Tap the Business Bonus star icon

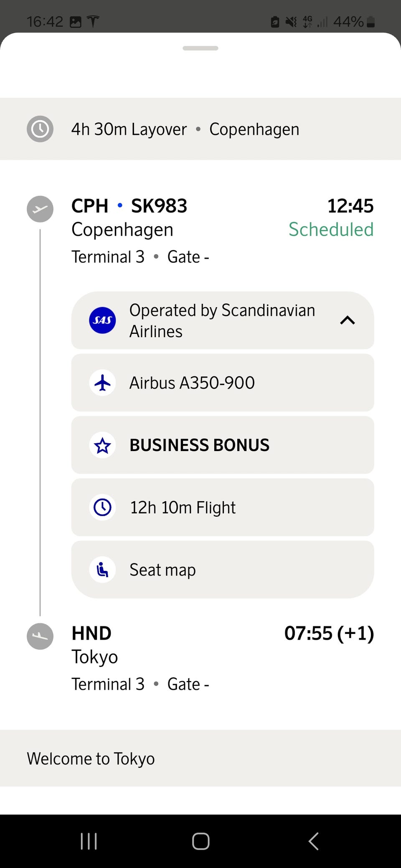tap(102, 445)
